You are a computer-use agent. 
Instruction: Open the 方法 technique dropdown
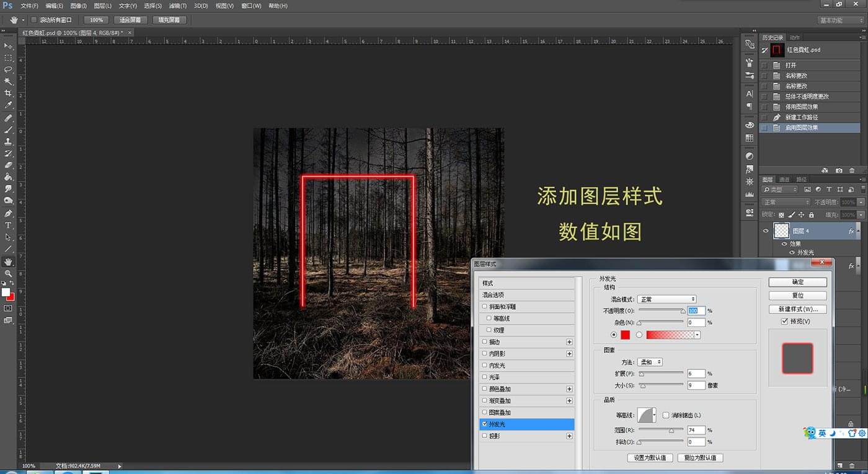[650, 362]
